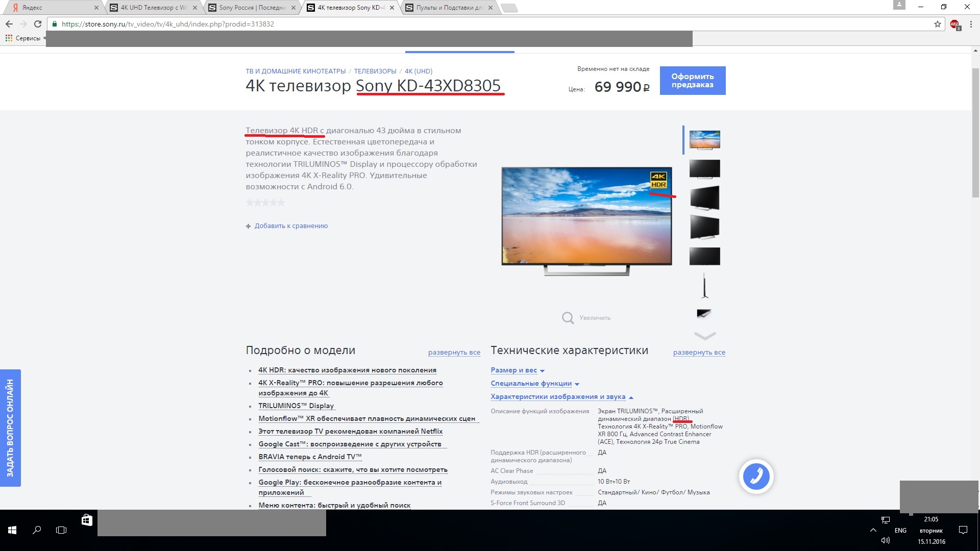Open the Task View icon
The image size is (980, 551).
coord(61,530)
